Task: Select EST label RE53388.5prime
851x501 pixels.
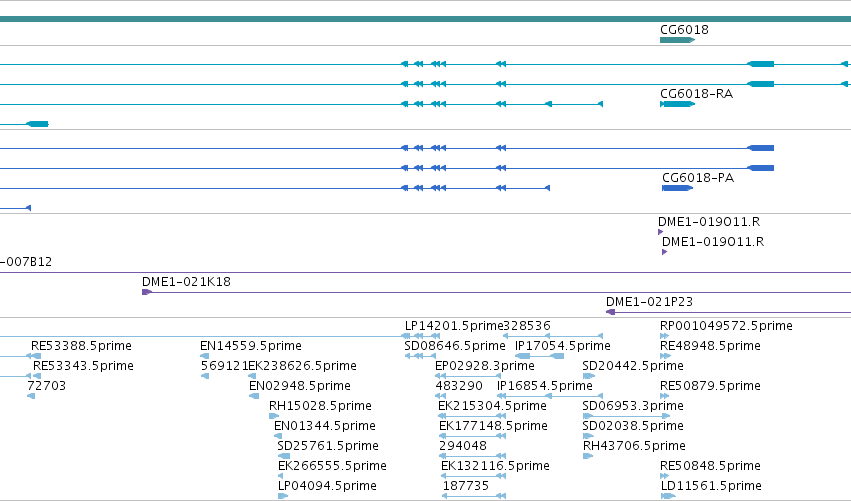Action: [x=81, y=346]
